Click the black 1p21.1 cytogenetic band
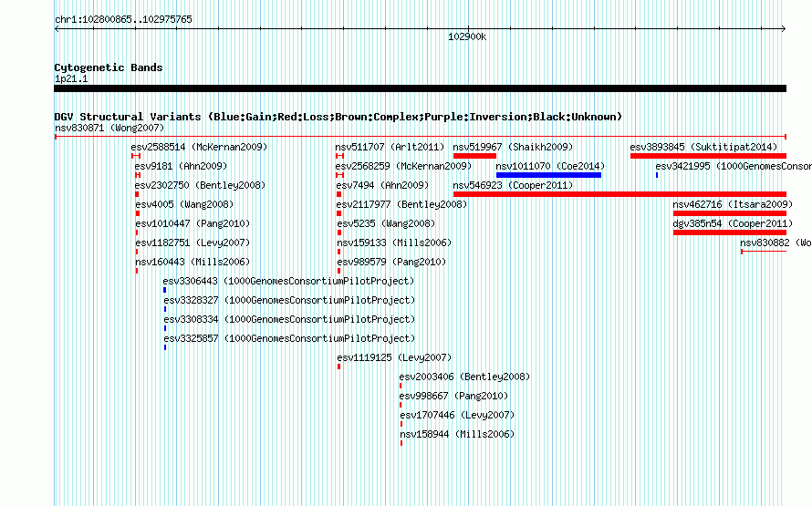Screen dimensions: 812x506 coord(420,88)
